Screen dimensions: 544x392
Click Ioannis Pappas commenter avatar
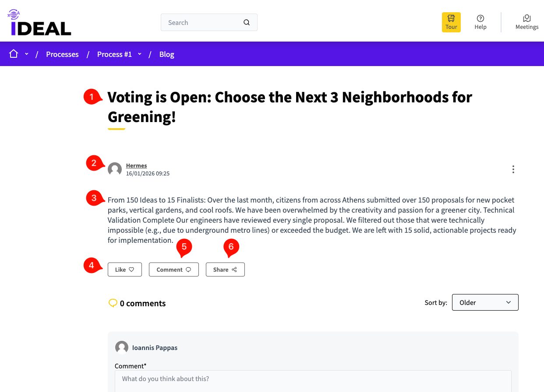(122, 347)
